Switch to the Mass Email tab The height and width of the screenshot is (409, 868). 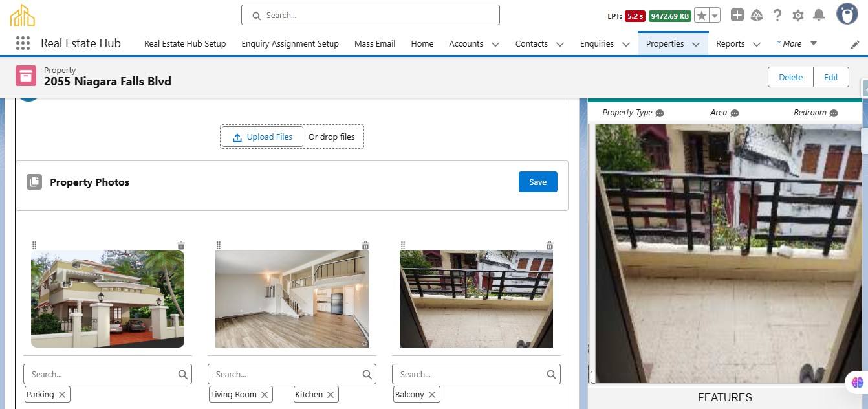click(374, 43)
